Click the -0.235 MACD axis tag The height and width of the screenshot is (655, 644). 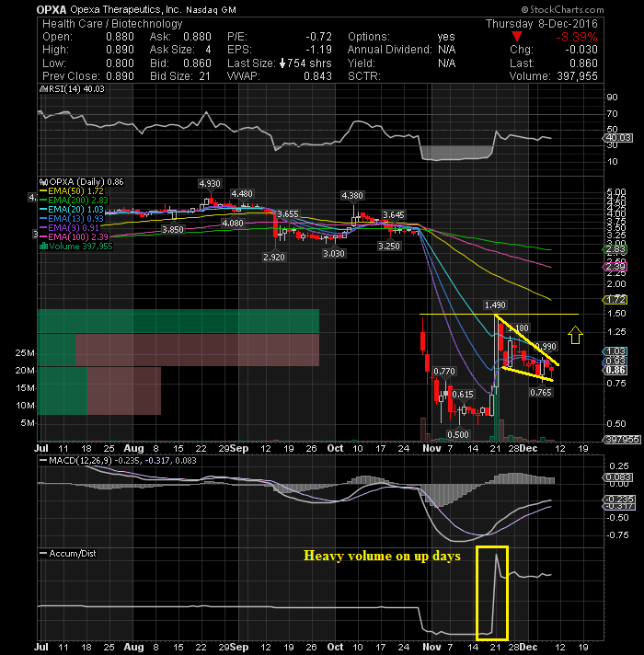tap(620, 500)
